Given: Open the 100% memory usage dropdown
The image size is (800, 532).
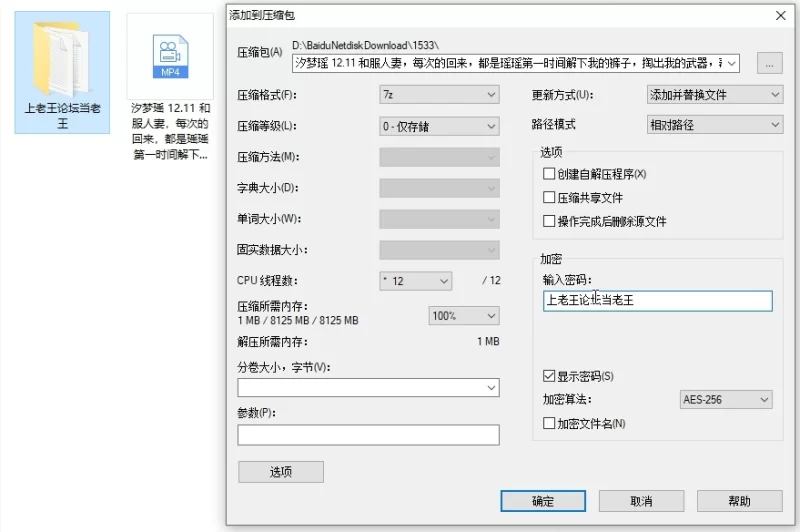Looking at the screenshot, I should point(464,316).
